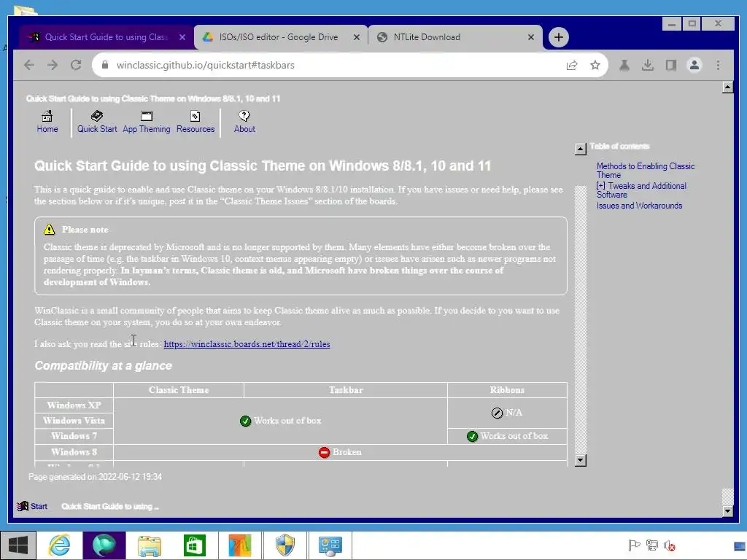Click the Classic Theme column header
747x560 pixels.
179,390
